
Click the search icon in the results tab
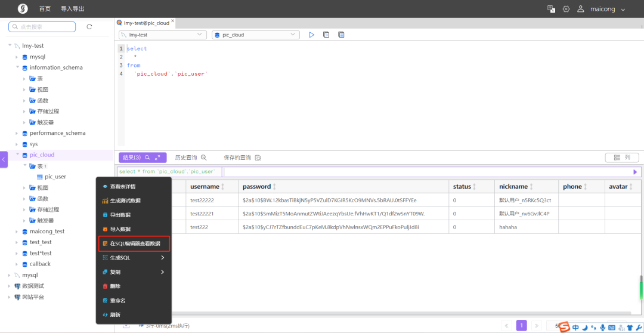(147, 158)
